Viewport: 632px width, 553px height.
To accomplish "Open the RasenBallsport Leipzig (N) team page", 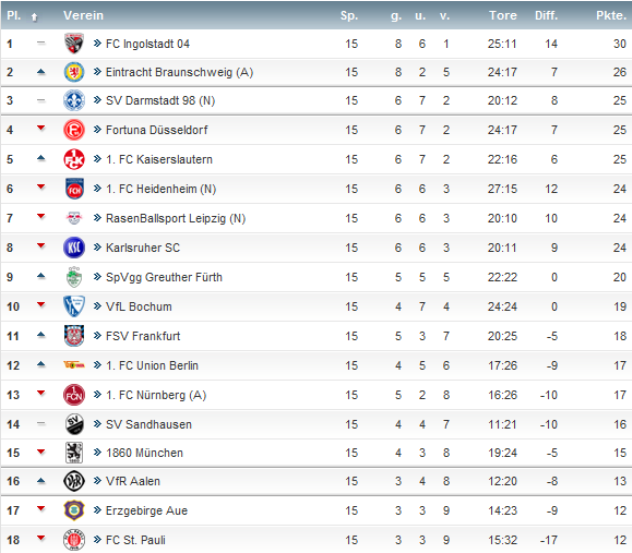I will click(x=175, y=218).
